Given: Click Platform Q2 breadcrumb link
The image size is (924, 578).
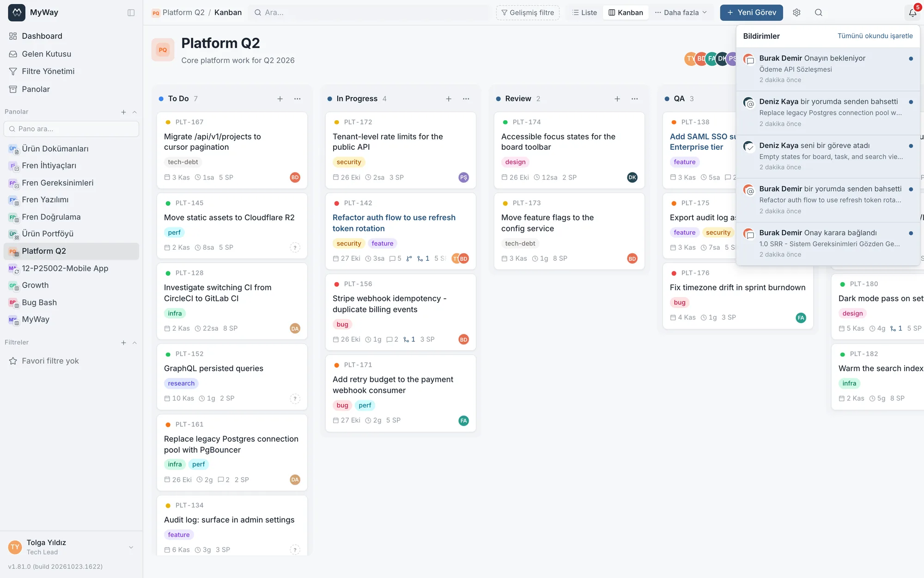Looking at the screenshot, I should coord(183,12).
